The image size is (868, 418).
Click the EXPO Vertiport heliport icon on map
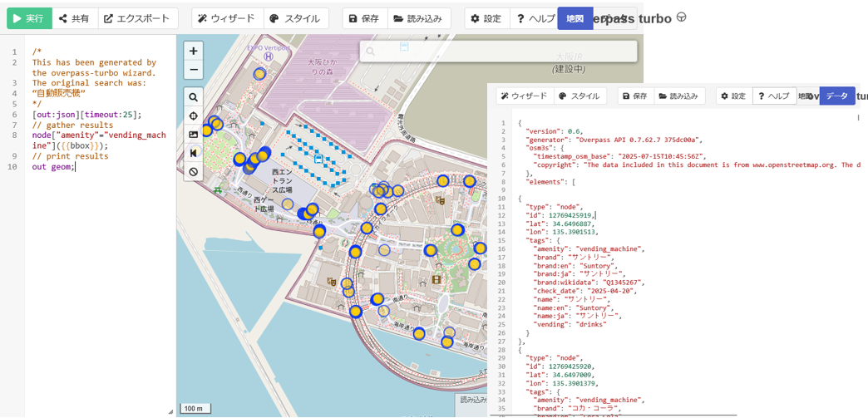(x=269, y=56)
